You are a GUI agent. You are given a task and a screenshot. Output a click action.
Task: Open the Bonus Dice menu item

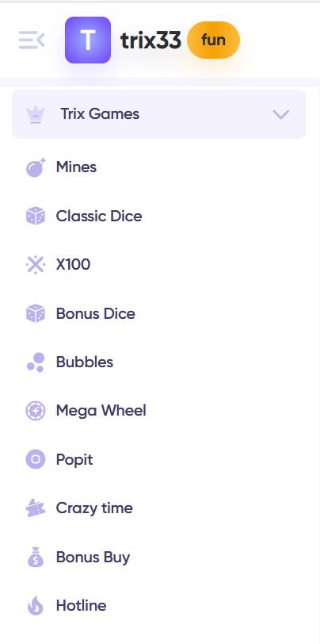point(96,313)
